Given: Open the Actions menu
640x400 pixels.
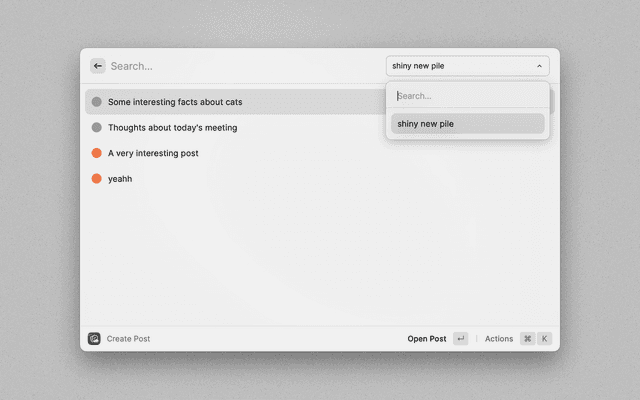Looking at the screenshot, I should (498, 339).
